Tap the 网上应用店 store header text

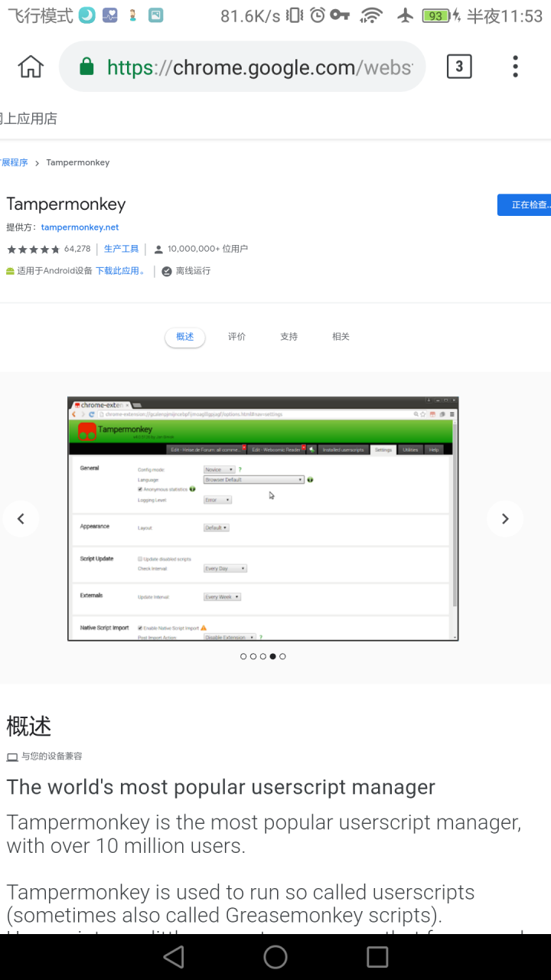(x=28, y=119)
